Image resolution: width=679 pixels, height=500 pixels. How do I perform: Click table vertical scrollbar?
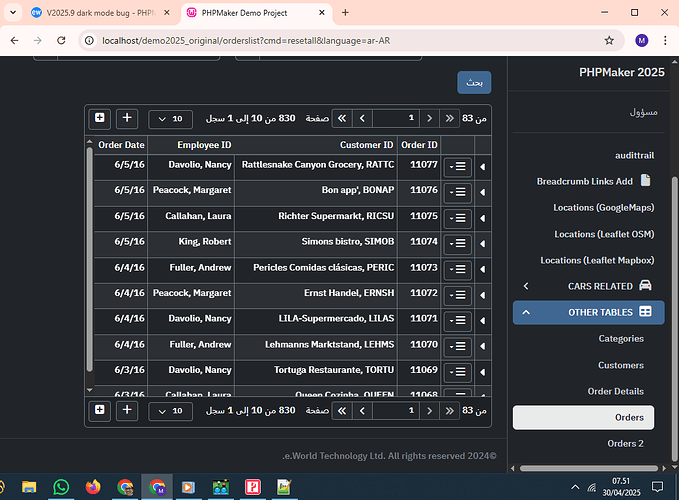pyautogui.click(x=90, y=260)
